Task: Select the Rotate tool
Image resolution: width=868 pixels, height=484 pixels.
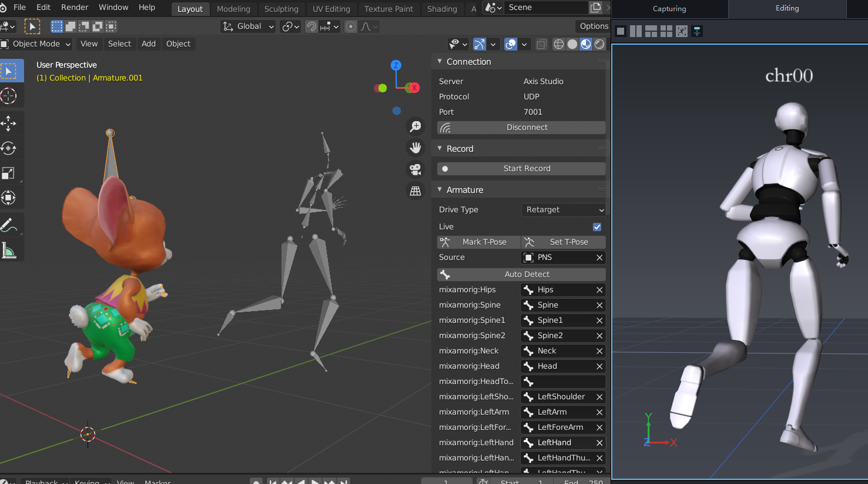Action: pos(9,148)
